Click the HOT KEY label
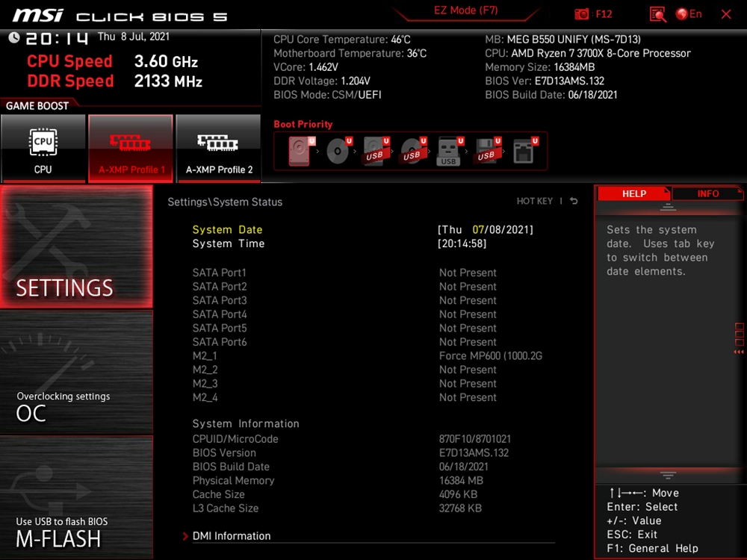The height and width of the screenshot is (560, 747). [x=535, y=201]
